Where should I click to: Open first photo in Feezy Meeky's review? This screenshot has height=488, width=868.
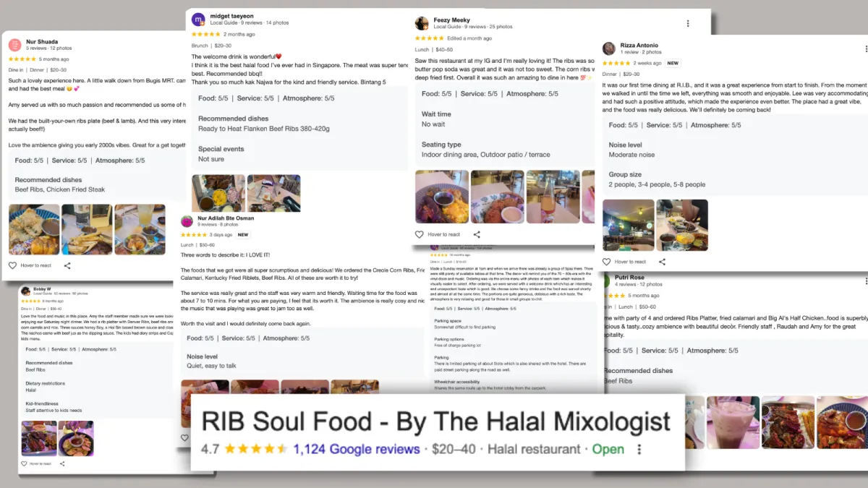[x=441, y=197]
